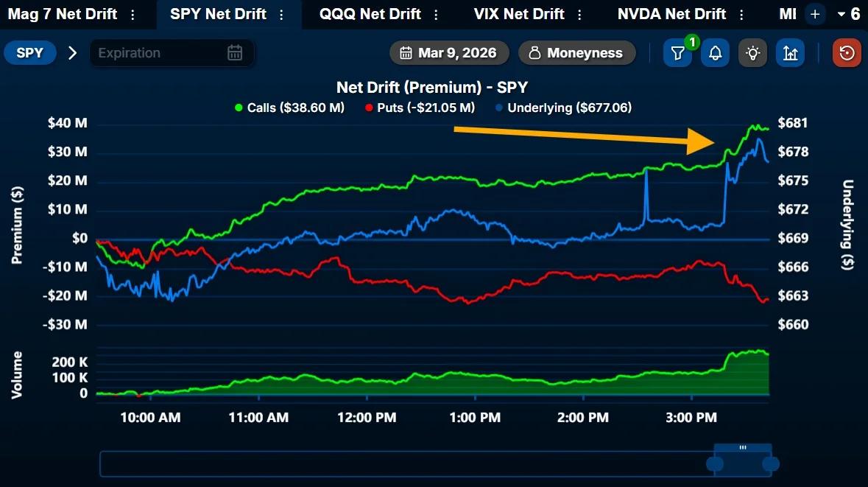Open the filter panel with the badge
Image resolution: width=868 pixels, height=487 pixels.
677,52
